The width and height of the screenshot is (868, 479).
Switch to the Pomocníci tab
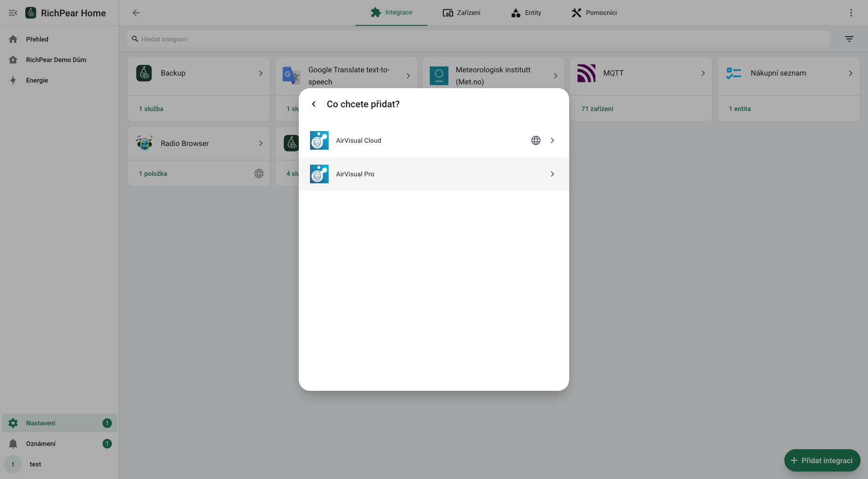594,13
